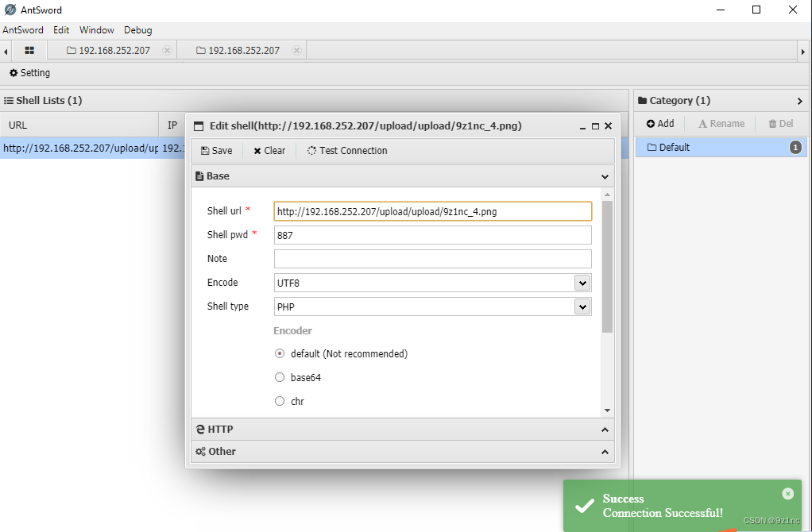The width and height of the screenshot is (812, 532).
Task: Click the Base section document icon
Action: tap(199, 176)
